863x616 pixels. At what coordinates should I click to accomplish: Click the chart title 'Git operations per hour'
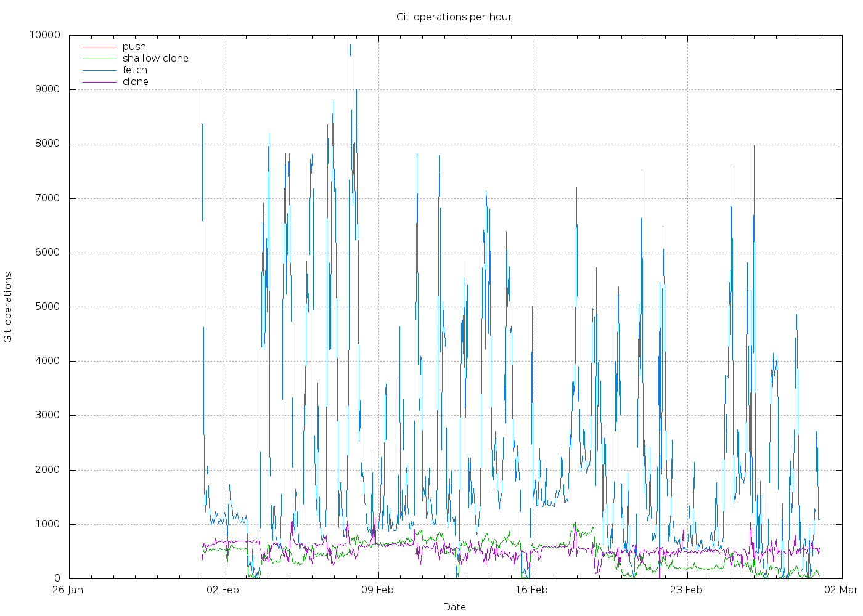(x=454, y=17)
